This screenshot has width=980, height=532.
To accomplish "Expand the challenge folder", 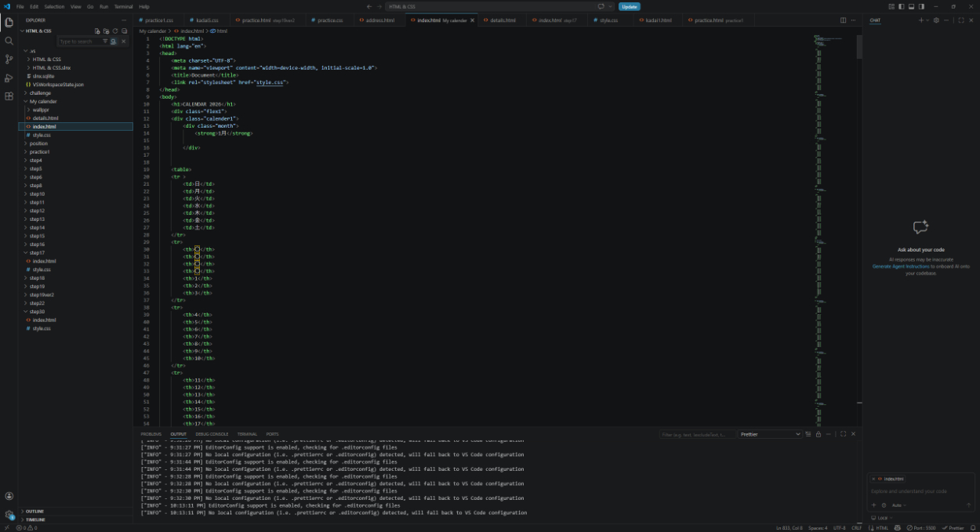I will 40,92.
